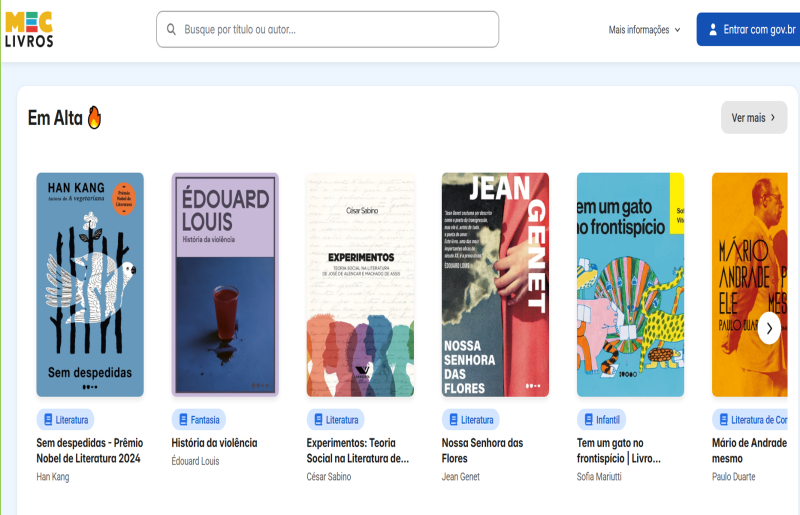Click the MEC Livros logo
Viewport: 800px width, 515px height.
(29, 29)
